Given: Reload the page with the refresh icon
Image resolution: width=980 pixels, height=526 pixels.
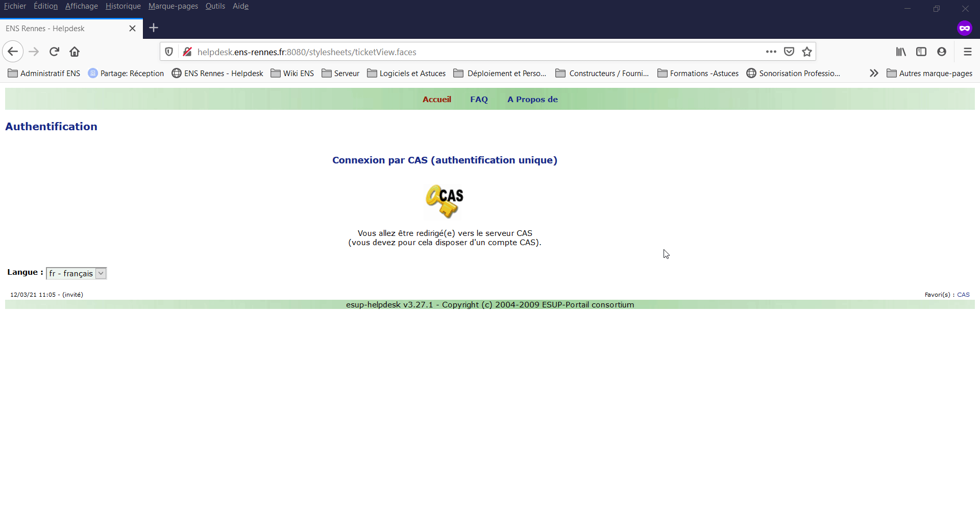Looking at the screenshot, I should click(x=55, y=52).
